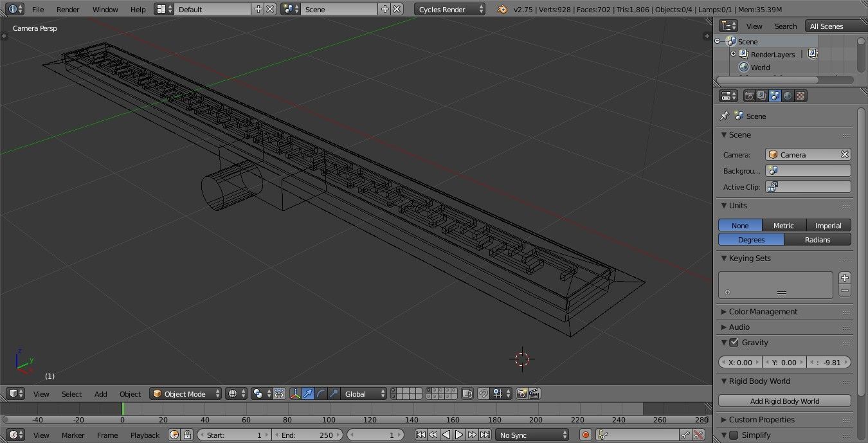Select World in the outliner
This screenshot has height=443, width=868.
click(760, 67)
